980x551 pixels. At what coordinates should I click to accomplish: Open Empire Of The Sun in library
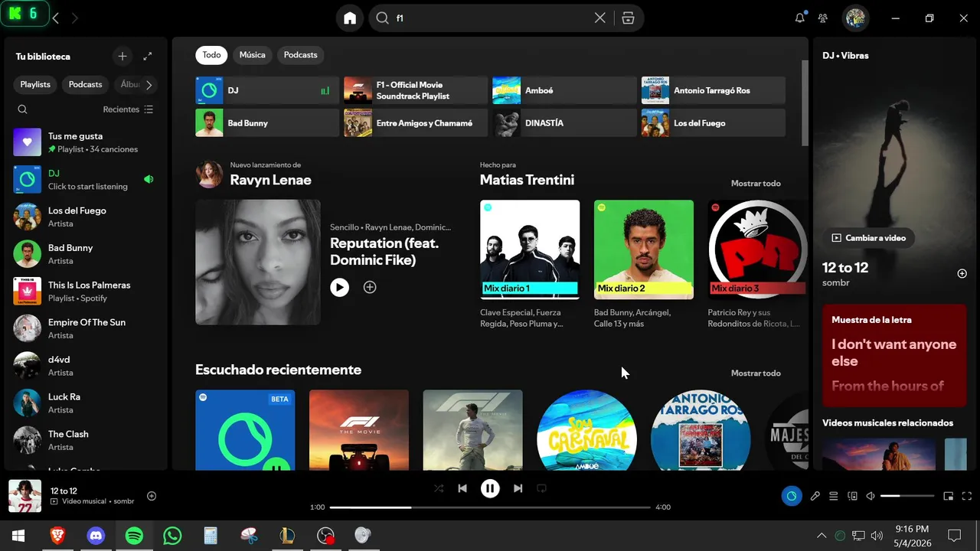(x=84, y=328)
